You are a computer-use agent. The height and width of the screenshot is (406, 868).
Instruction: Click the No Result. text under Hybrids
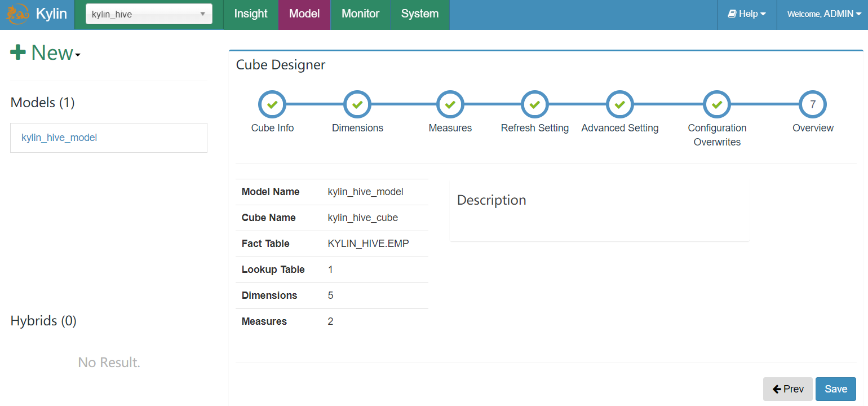(109, 363)
